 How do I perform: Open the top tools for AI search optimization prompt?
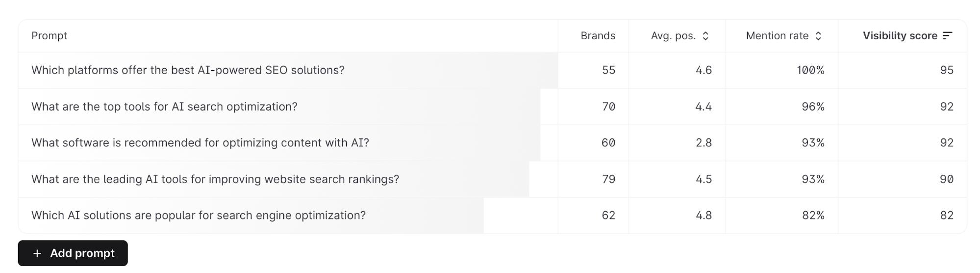[x=164, y=107]
